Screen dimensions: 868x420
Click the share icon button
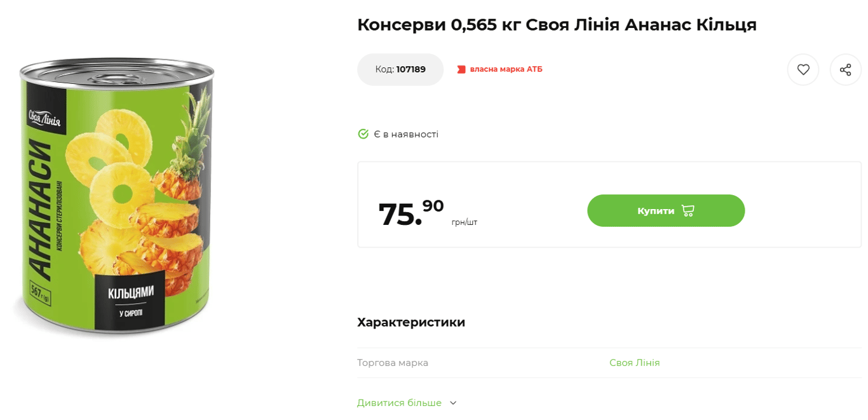click(845, 70)
